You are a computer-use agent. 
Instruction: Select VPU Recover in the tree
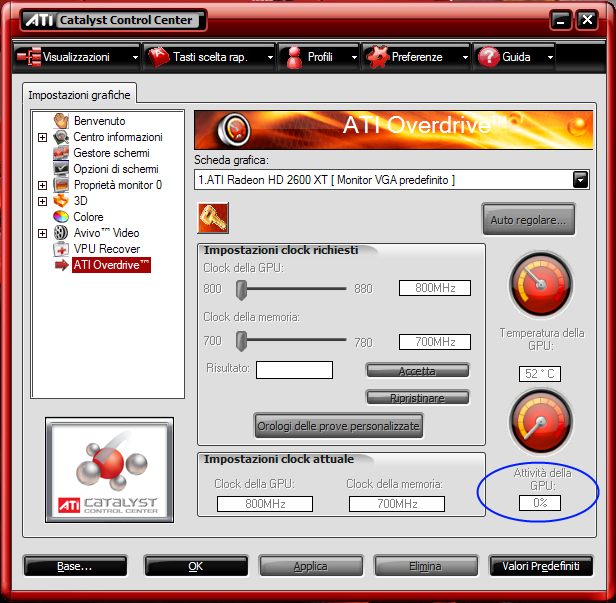point(106,249)
